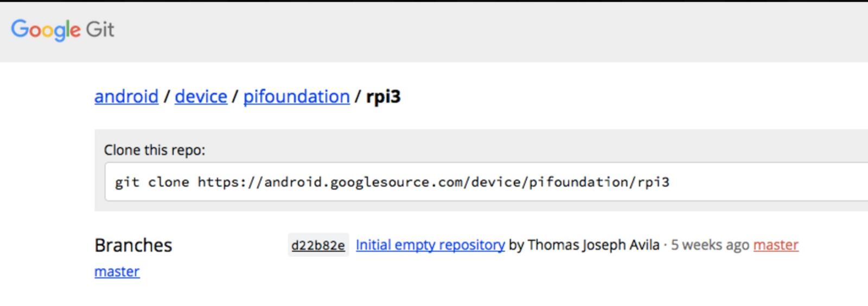Open the blue master branch link under Branches
This screenshot has height=306, width=868.
pyautogui.click(x=117, y=272)
